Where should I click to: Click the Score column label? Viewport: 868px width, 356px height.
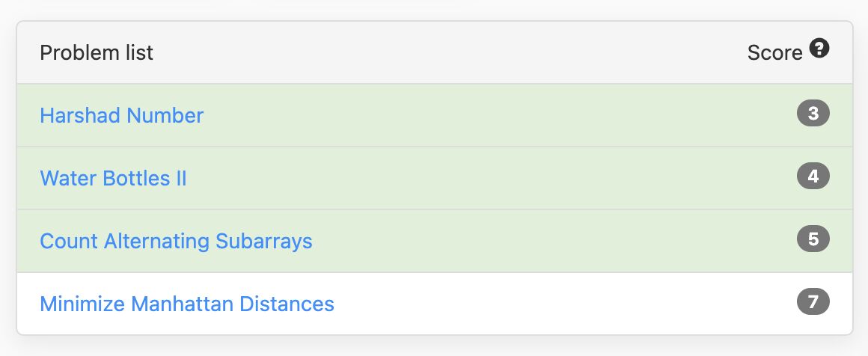[x=774, y=52]
